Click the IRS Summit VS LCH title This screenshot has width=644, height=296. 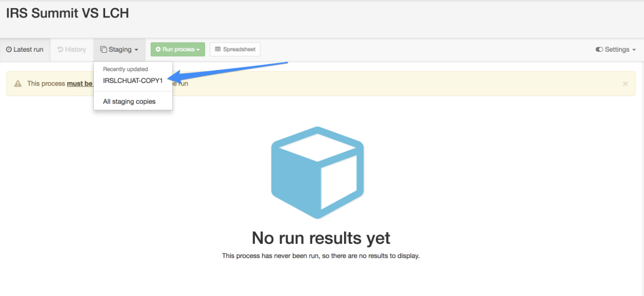coord(67,13)
